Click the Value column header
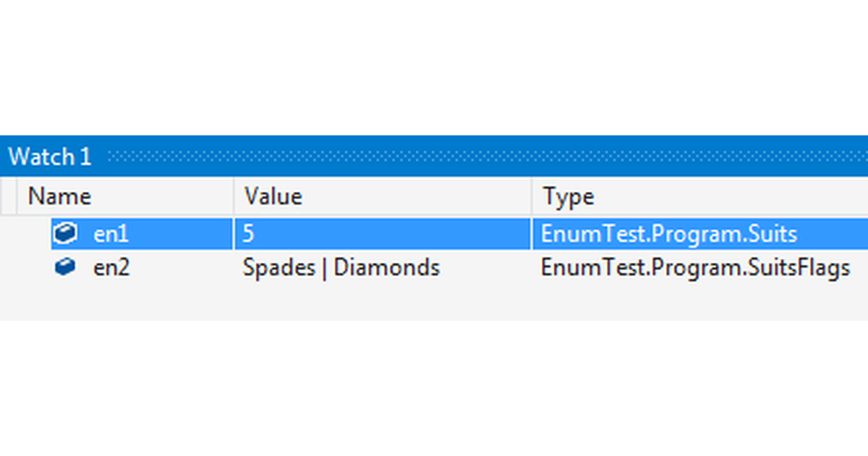 [274, 196]
